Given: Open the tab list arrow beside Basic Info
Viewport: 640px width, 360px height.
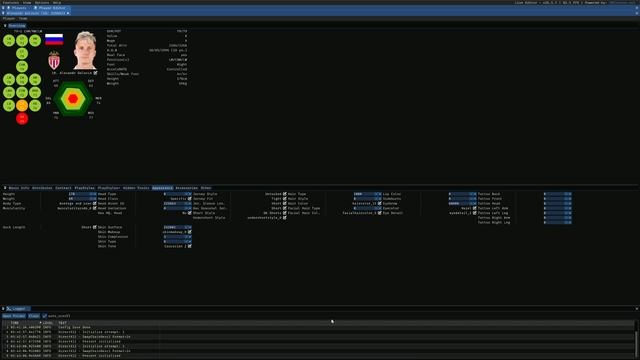Looking at the screenshot, I should (5, 188).
